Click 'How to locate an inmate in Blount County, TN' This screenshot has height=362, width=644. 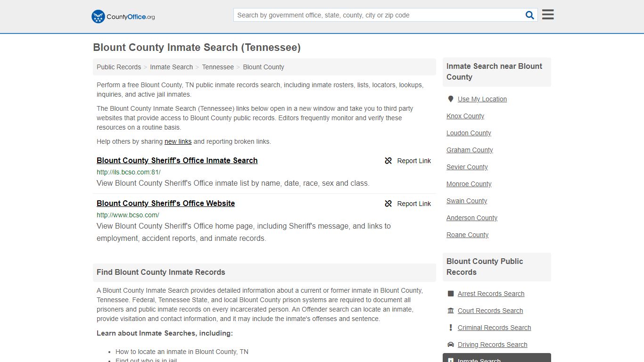182,352
